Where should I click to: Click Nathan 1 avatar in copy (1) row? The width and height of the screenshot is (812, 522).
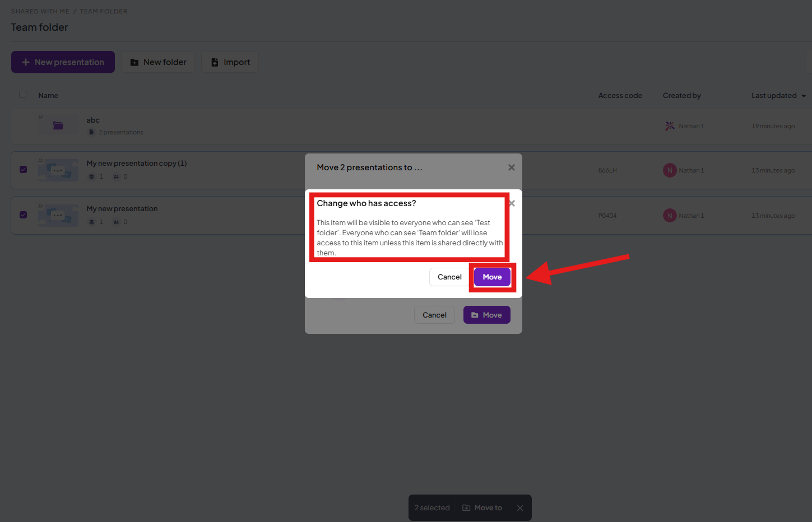(670, 170)
